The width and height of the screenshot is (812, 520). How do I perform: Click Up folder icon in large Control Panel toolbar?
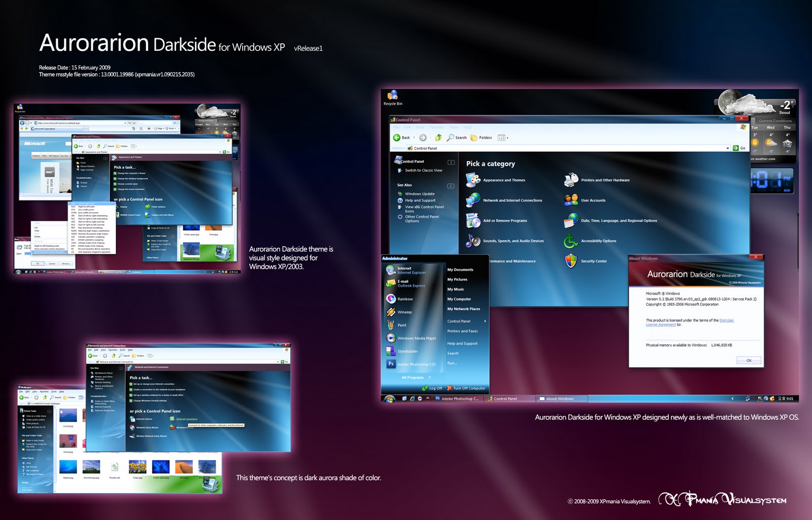click(438, 138)
